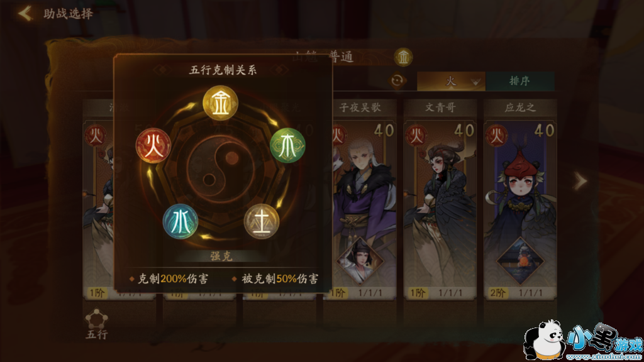Click the diamond portrait on 应龙之 card
644x362 pixels.
point(520,261)
